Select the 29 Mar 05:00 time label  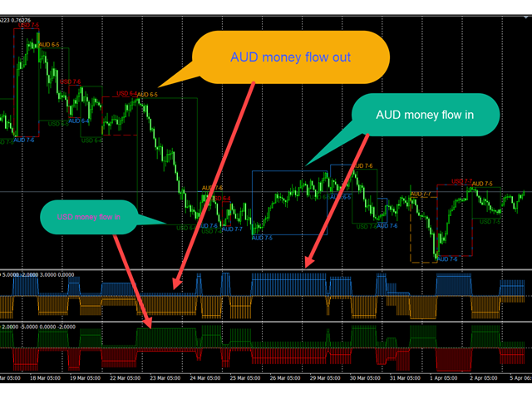tap(325, 378)
